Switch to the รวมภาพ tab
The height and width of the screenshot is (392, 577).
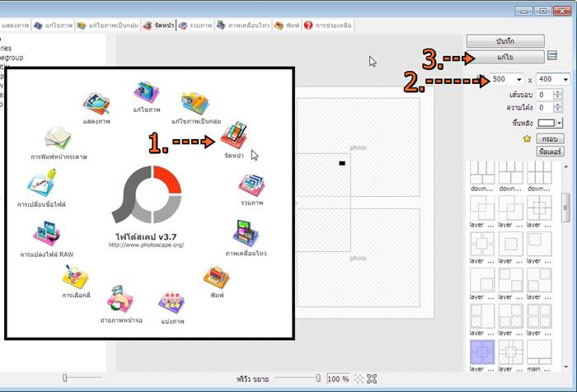click(x=195, y=26)
